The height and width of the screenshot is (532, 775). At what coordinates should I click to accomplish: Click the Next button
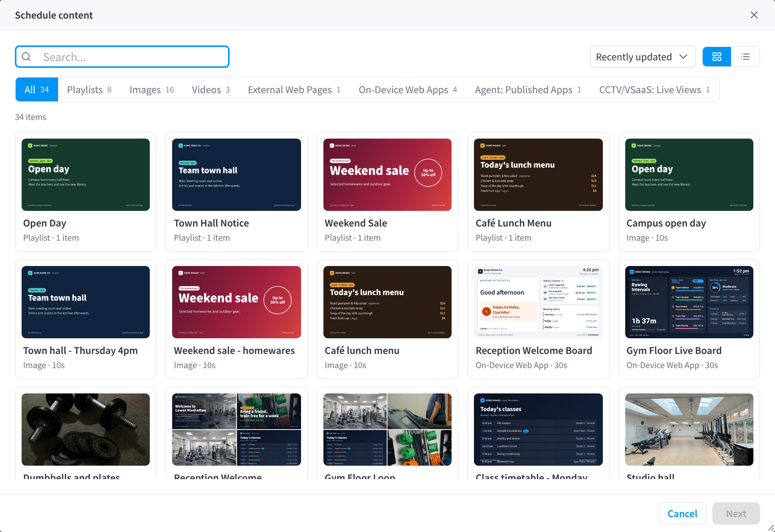[x=736, y=513]
